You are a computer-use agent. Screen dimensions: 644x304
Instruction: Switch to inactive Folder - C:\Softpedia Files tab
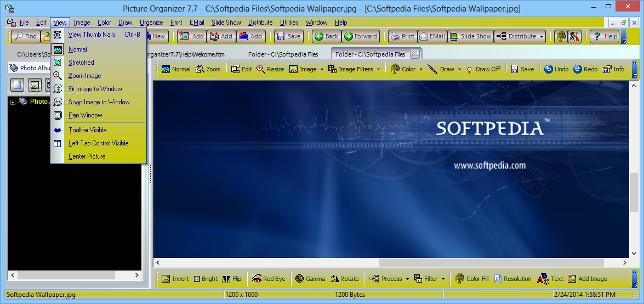[283, 54]
